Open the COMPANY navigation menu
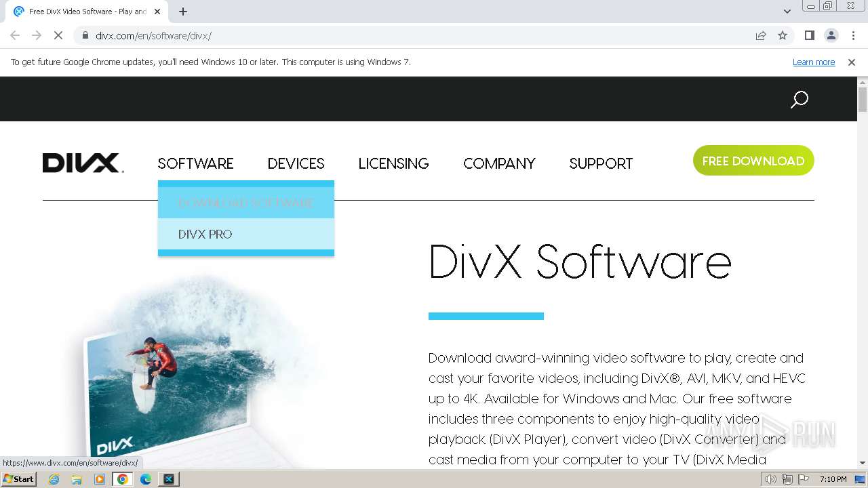Screen dimensions: 868x488 click(499, 163)
